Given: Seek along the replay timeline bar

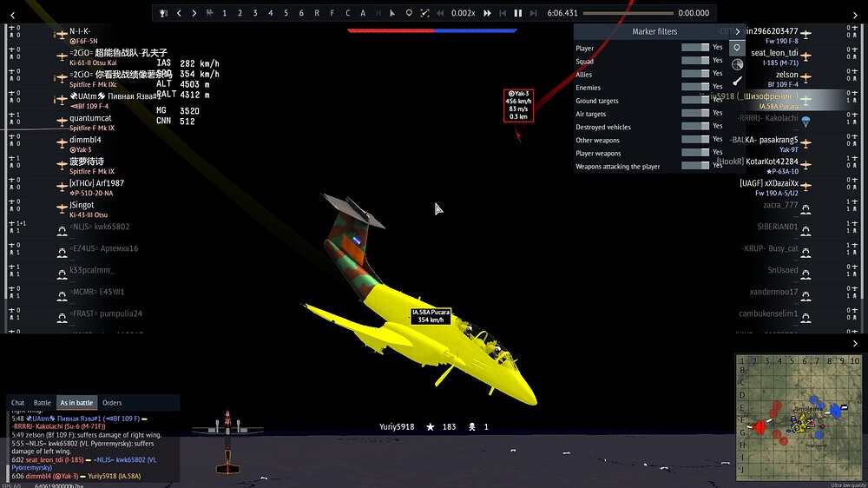Looking at the screenshot, I should (628, 13).
